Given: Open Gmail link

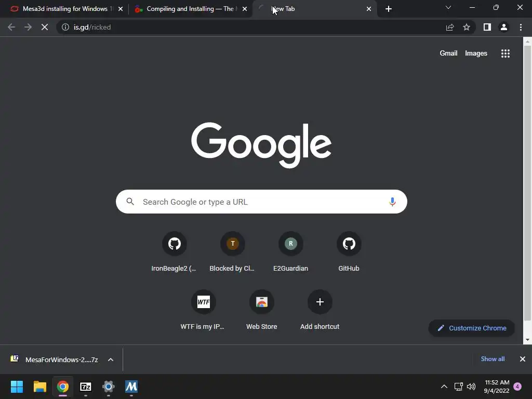Looking at the screenshot, I should (x=448, y=54).
